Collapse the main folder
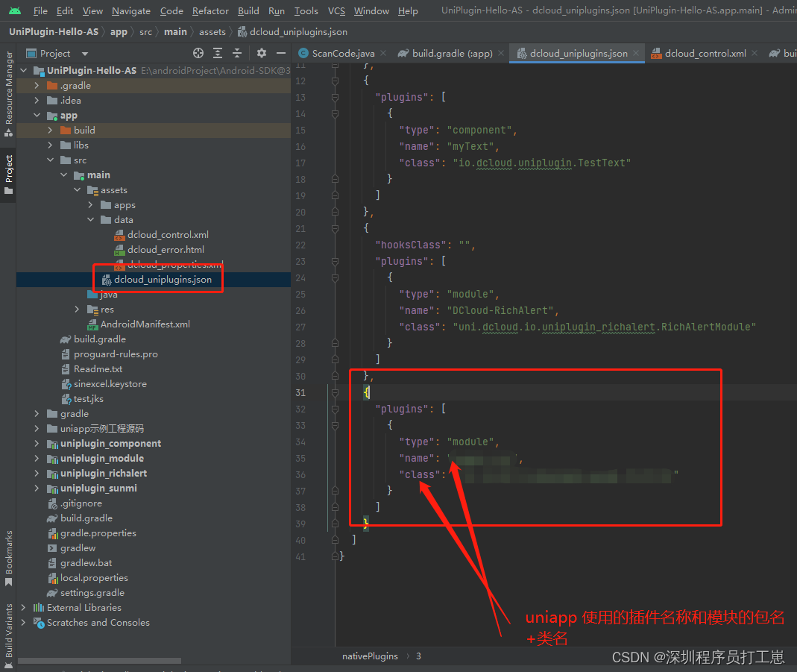This screenshot has width=797, height=672. pos(63,175)
